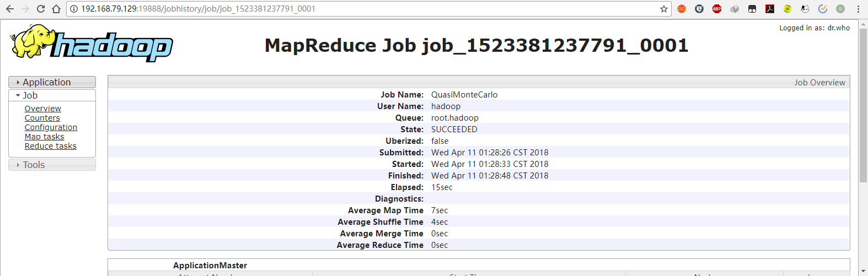This screenshot has width=868, height=276.
Task: Reload the job history page
Action: click(41, 9)
